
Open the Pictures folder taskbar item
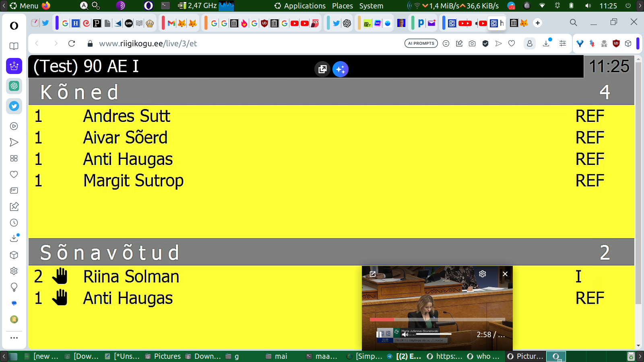click(x=163, y=356)
